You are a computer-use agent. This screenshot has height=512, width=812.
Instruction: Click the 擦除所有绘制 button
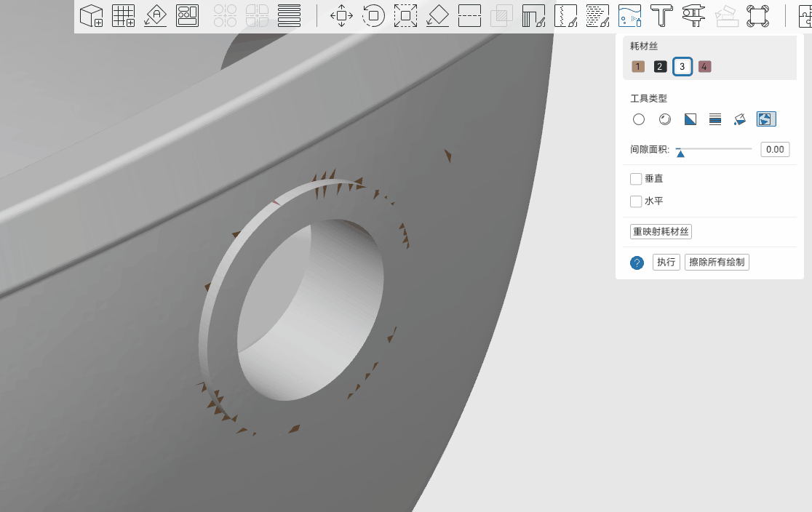coord(717,262)
